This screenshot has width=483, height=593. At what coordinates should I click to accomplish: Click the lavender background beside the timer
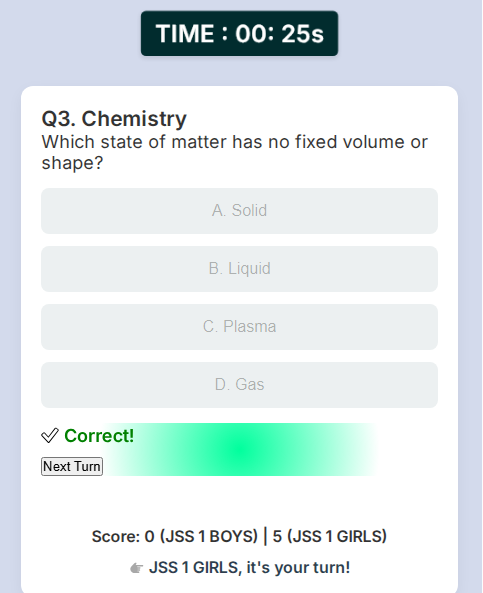click(x=397, y=34)
